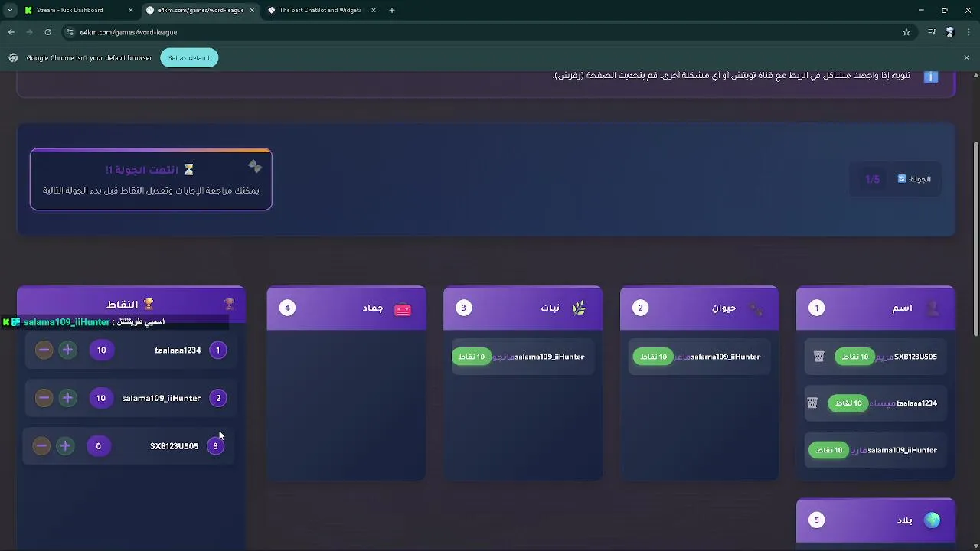Subtract points from SXB123U505
980x551 pixels.
[x=41, y=446]
